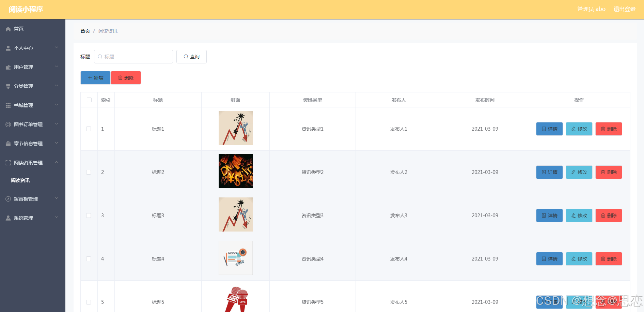Click the grid icon beside 书城管理
Screen dimensions: 644x312
8,105
